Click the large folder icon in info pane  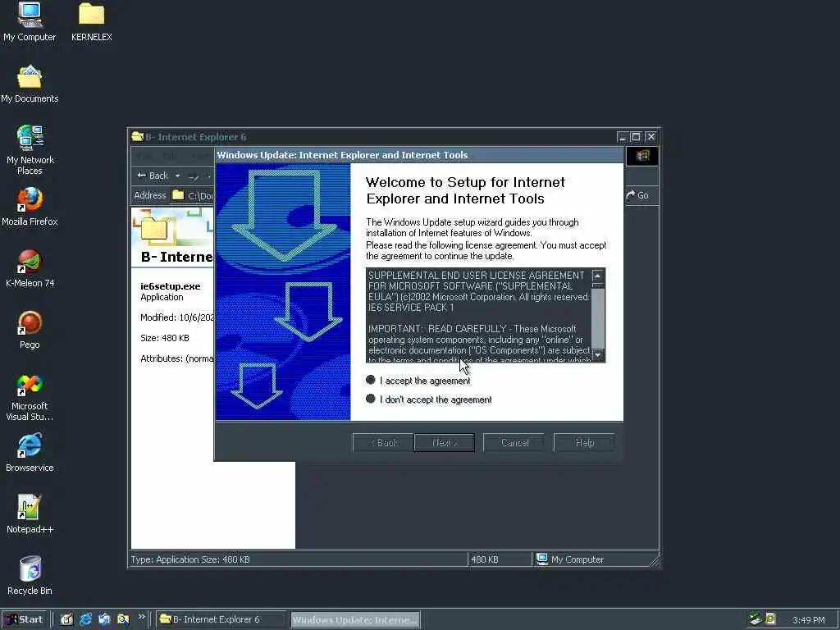[x=155, y=229]
